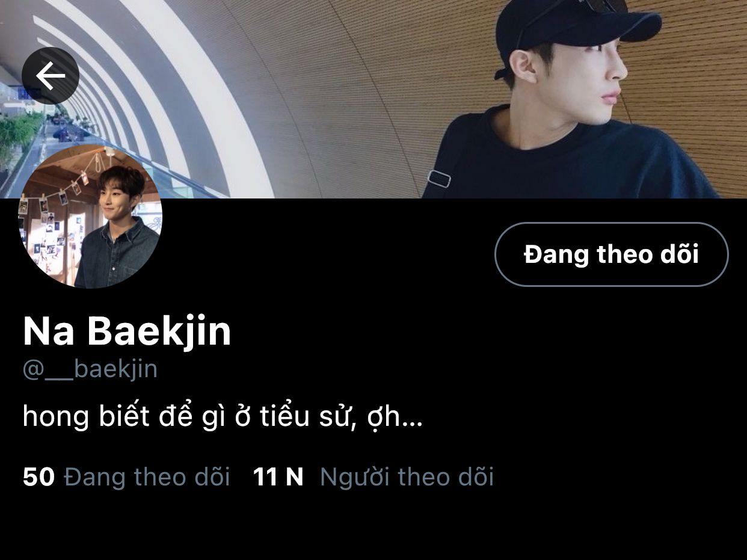Tap the Đang theo dõi button
Viewport: 747px width, 560px height.
[x=611, y=254]
